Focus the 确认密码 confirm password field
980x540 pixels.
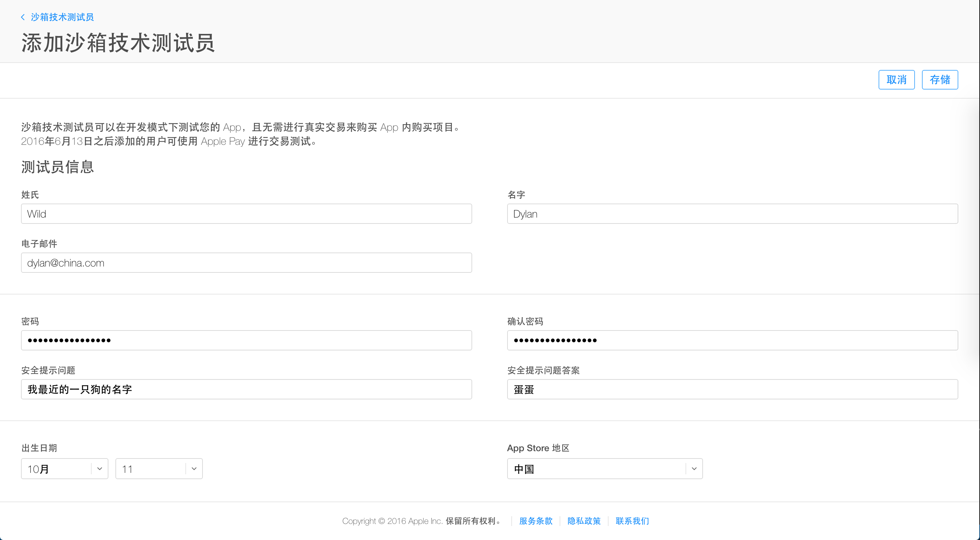pos(732,340)
